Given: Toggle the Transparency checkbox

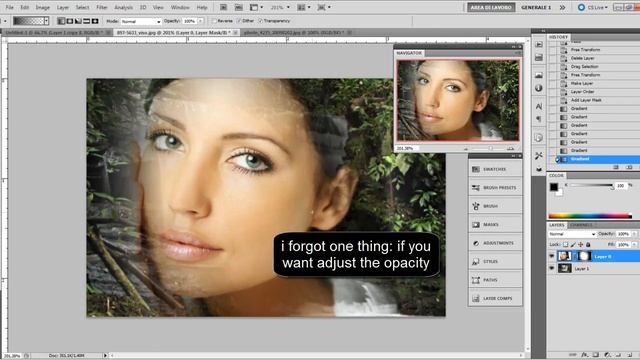Looking at the screenshot, I should (260, 21).
